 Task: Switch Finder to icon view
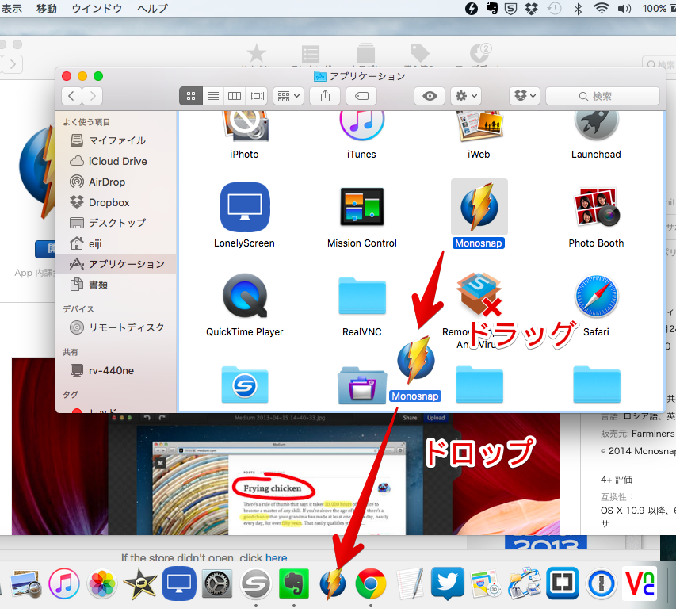click(191, 96)
